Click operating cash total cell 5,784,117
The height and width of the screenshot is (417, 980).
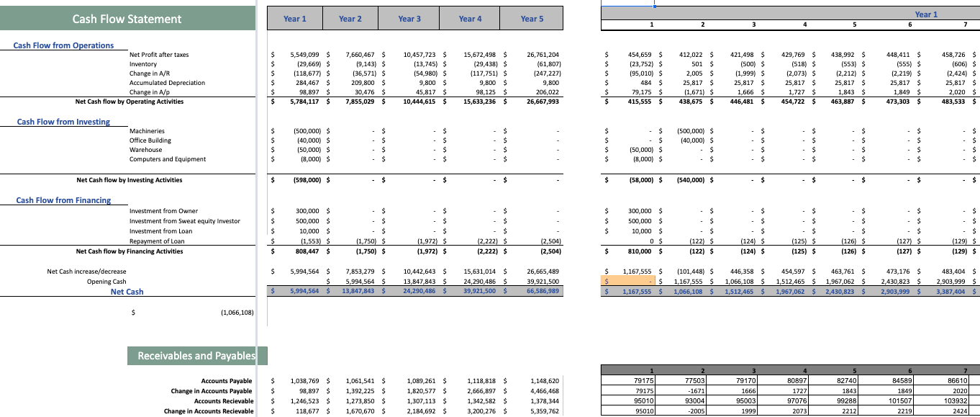pyautogui.click(x=305, y=102)
